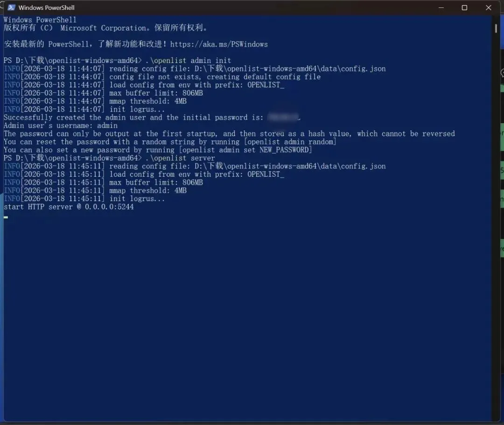This screenshot has width=504, height=425.
Task: Click the blurred initial password value
Action: 283,117
